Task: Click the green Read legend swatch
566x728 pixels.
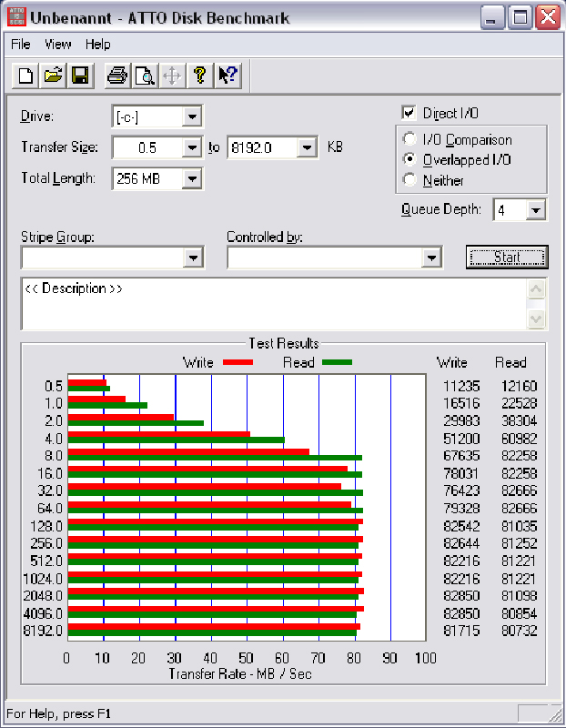Action: [337, 362]
